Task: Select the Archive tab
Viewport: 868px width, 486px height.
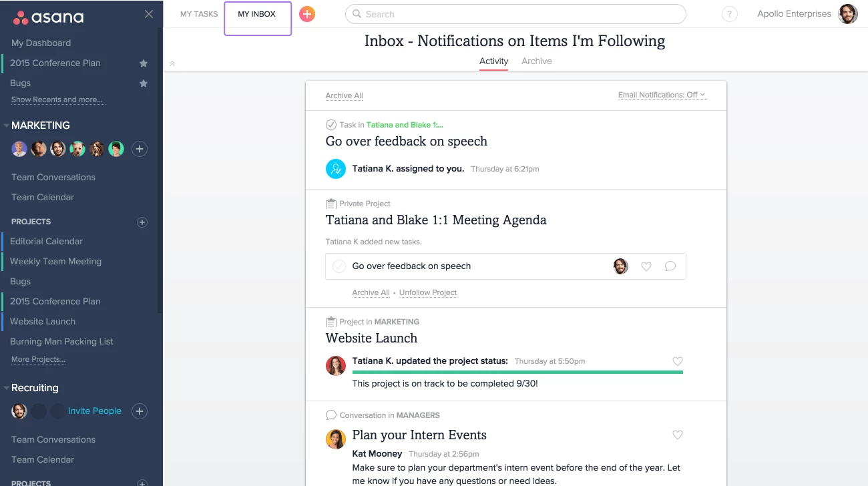Action: (537, 61)
